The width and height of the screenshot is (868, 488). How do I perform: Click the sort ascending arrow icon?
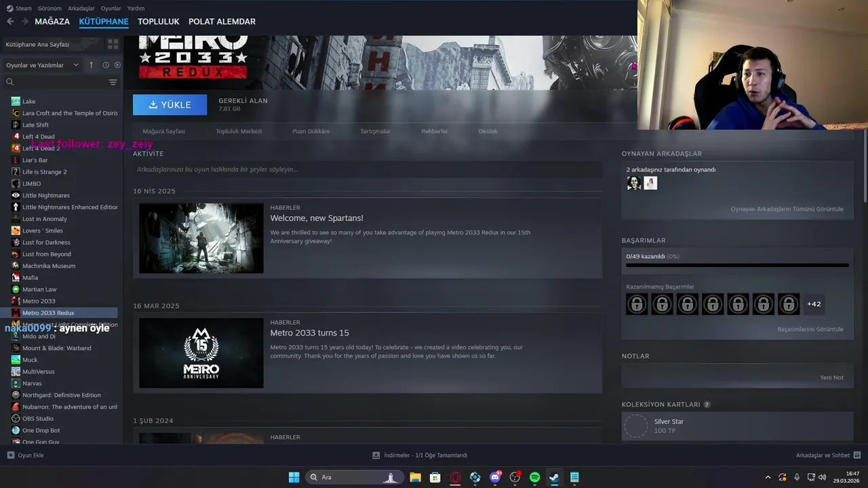pyautogui.click(x=92, y=65)
